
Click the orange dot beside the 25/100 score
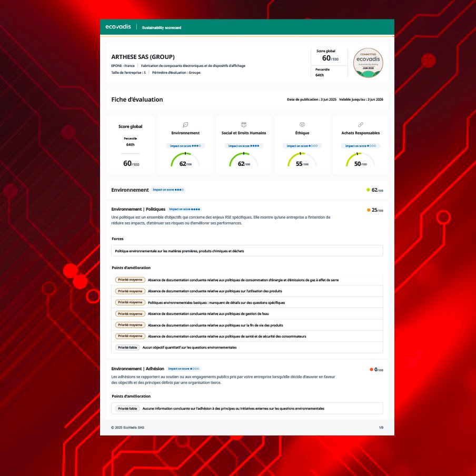[x=369, y=210]
